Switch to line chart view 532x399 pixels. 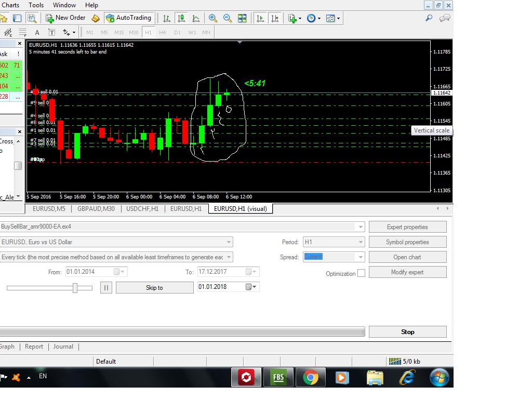[x=196, y=18]
